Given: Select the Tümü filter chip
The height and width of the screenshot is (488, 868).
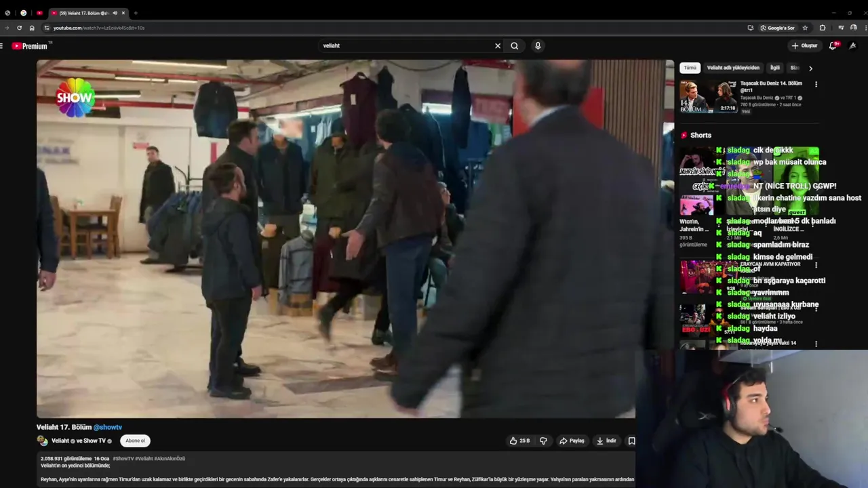Looking at the screenshot, I should click(x=690, y=68).
